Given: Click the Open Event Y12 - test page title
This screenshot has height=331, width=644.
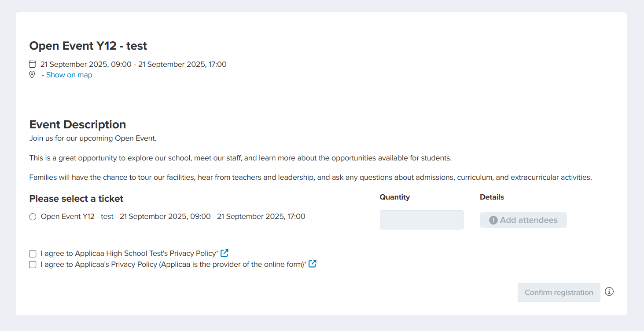Looking at the screenshot, I should click(88, 45).
